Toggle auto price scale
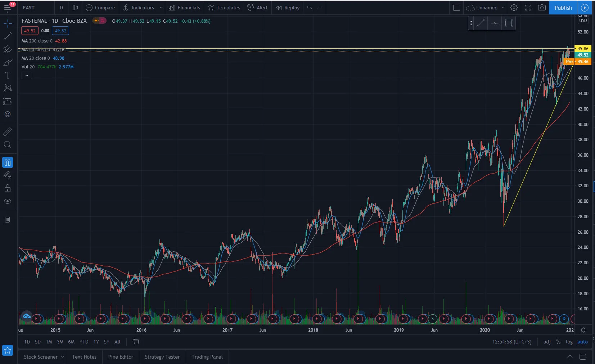The image size is (595, 364). pyautogui.click(x=582, y=342)
